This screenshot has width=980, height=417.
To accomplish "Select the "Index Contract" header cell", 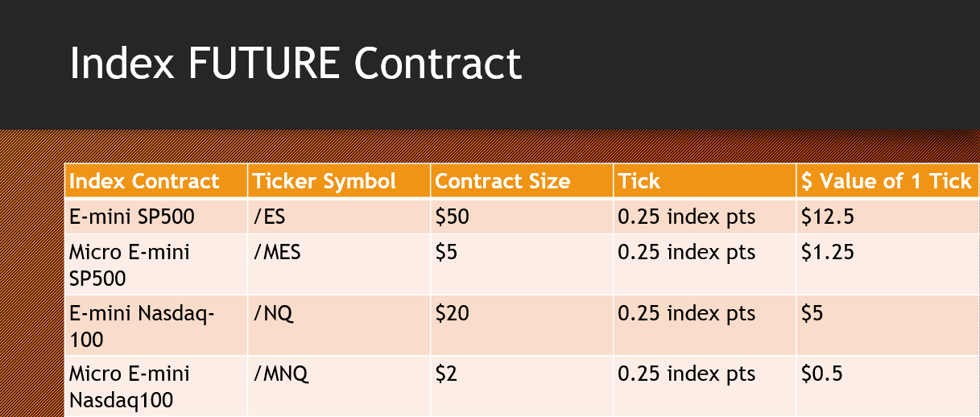I will [x=145, y=181].
